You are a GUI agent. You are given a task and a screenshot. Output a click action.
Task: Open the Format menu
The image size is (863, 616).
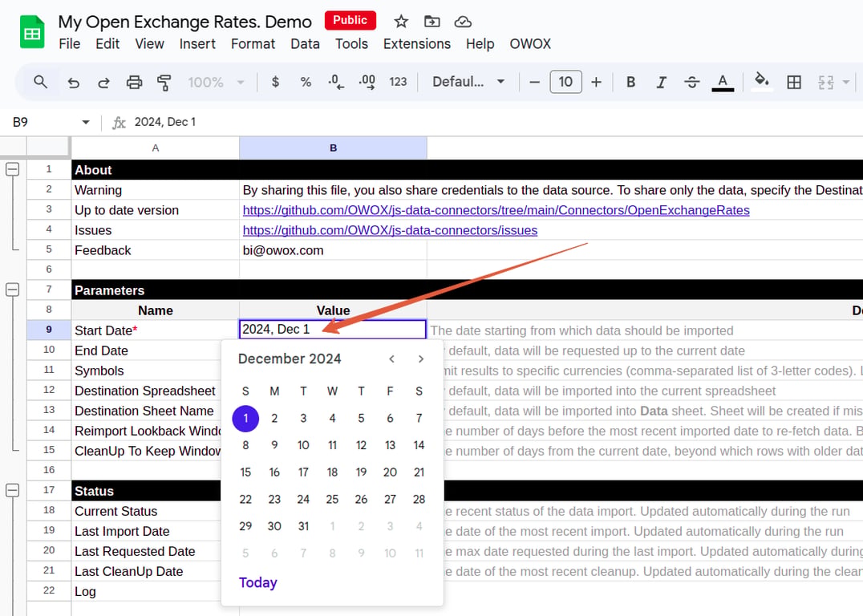coord(253,44)
